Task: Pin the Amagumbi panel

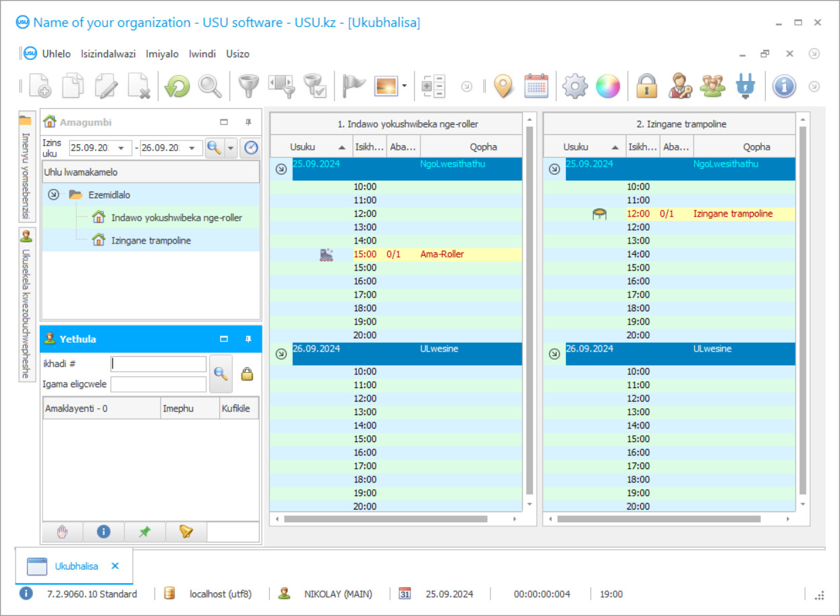Action: point(248,122)
